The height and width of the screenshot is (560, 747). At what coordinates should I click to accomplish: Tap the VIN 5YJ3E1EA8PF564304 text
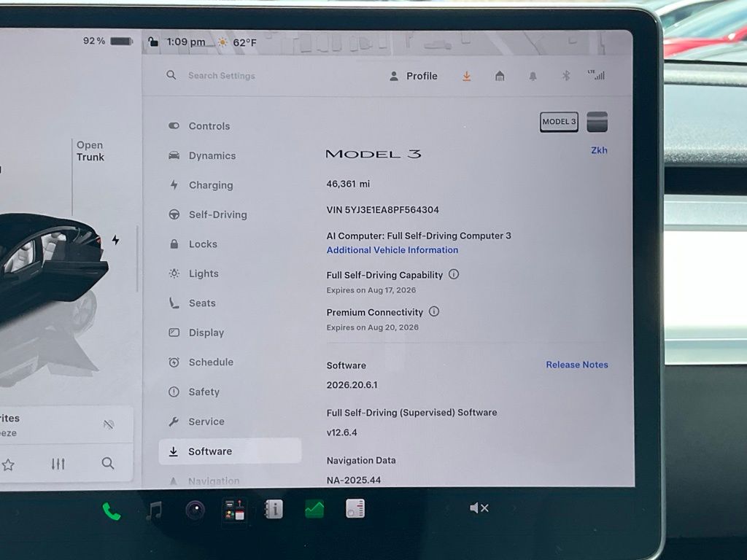(382, 210)
